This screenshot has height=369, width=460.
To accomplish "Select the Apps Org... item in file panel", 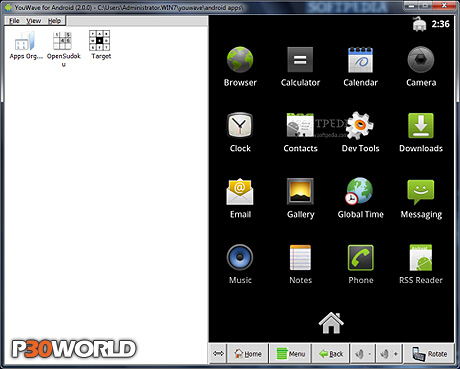I will click(25, 45).
